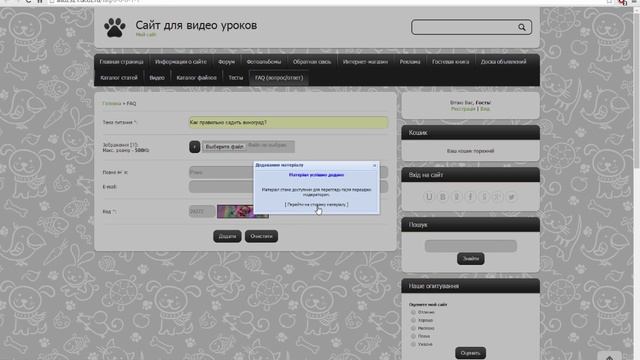The height and width of the screenshot is (360, 640).
Task: Open the Главная страница menu item
Action: (x=121, y=62)
